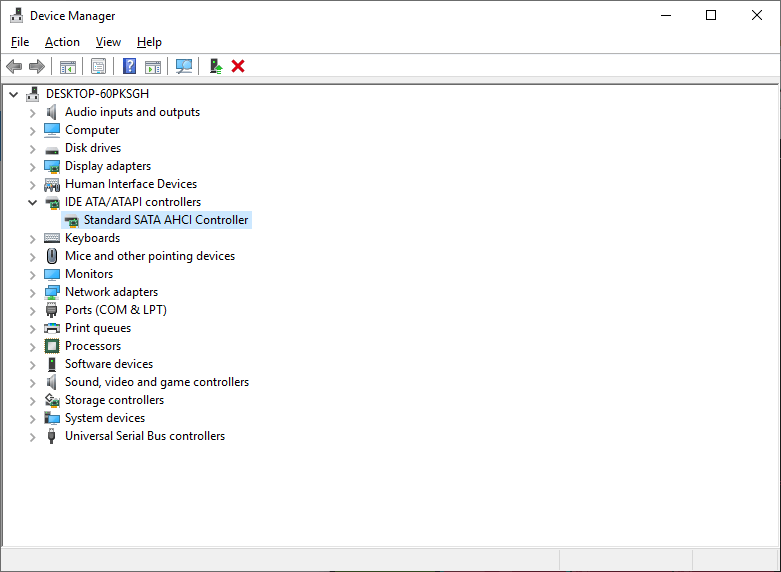
Task: Maximize the Device Manager window
Action: [x=711, y=15]
